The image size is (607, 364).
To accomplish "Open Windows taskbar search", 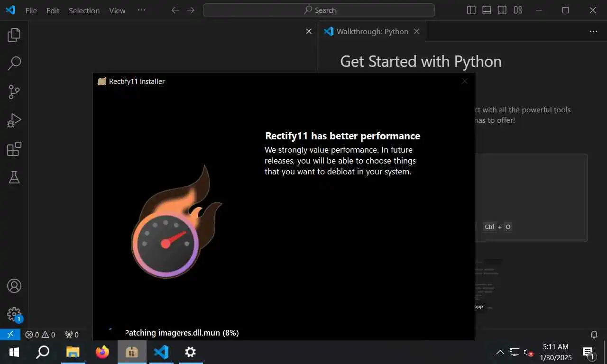I will [x=43, y=352].
